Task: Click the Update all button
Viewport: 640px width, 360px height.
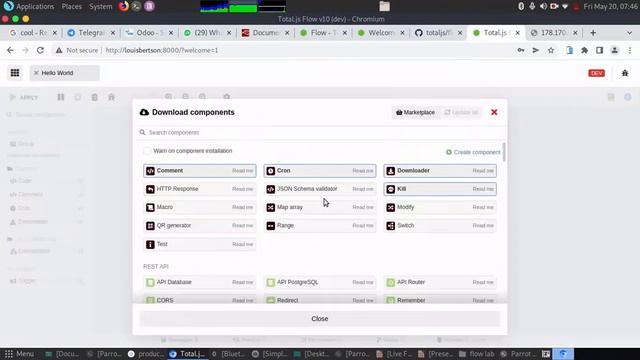Action: [461, 112]
